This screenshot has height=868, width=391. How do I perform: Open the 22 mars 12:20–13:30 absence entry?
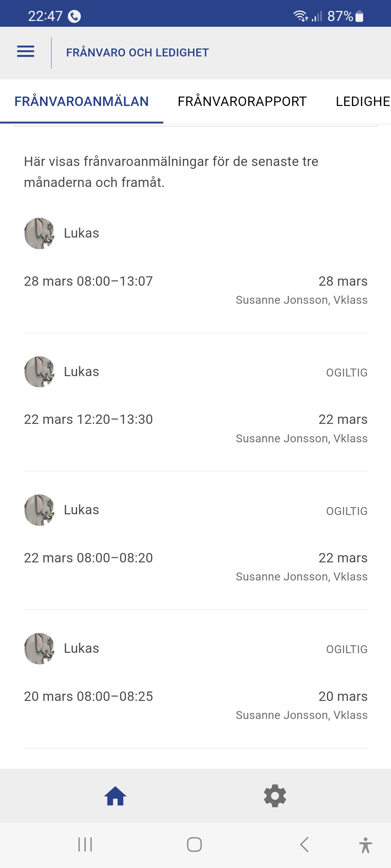tap(88, 420)
